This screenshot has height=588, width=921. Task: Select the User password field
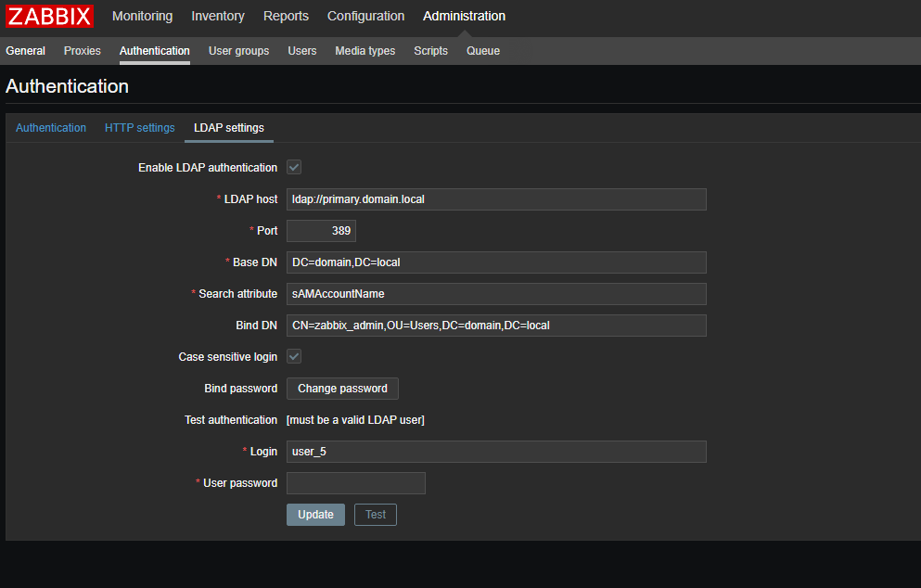(355, 483)
